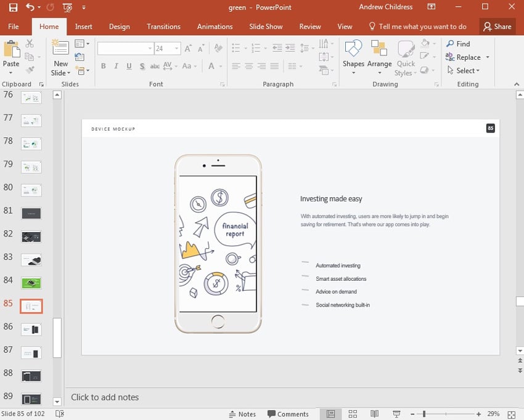
Task: Expand the font size dropdown
Action: coord(177,48)
